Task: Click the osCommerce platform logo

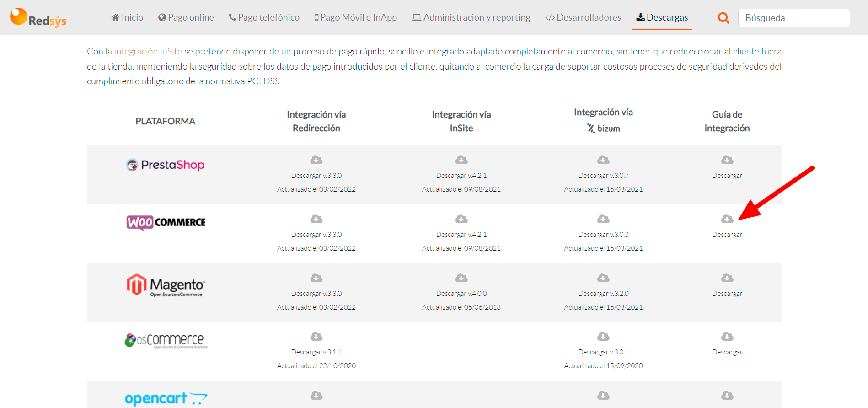Action: [x=166, y=340]
